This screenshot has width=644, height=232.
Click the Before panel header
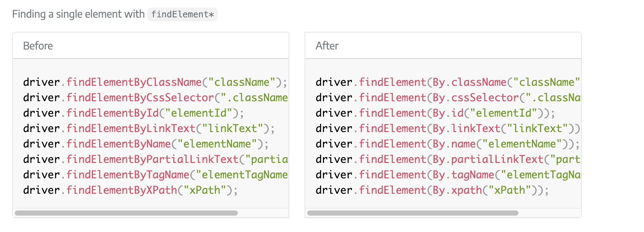(38, 46)
